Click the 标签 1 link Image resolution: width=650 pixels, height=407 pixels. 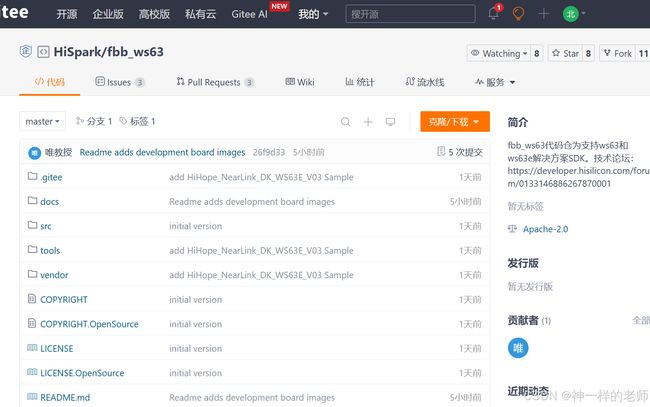tap(137, 121)
